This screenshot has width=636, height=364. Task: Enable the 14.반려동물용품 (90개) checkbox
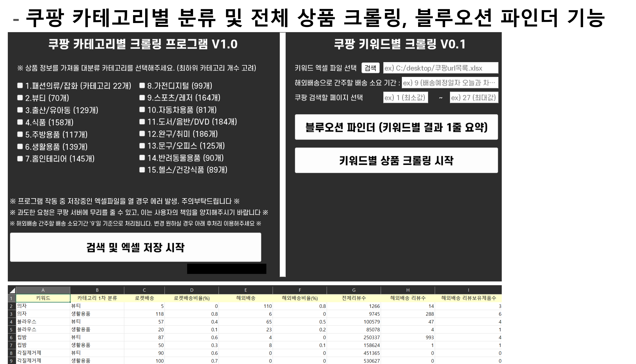[x=142, y=158]
